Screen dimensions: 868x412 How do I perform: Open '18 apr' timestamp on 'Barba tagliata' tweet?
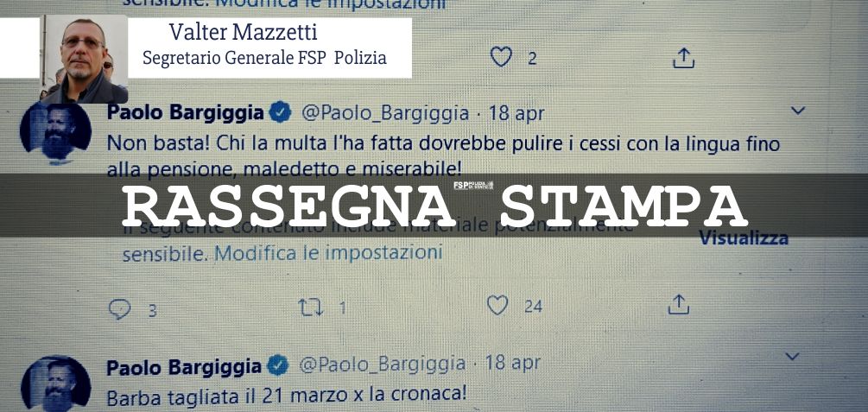tap(513, 364)
